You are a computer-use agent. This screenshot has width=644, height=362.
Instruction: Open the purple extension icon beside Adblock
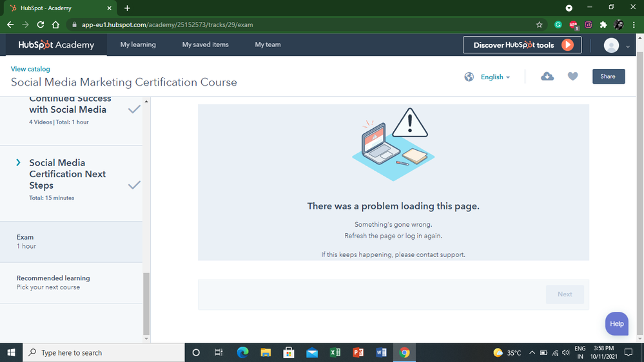click(x=588, y=24)
